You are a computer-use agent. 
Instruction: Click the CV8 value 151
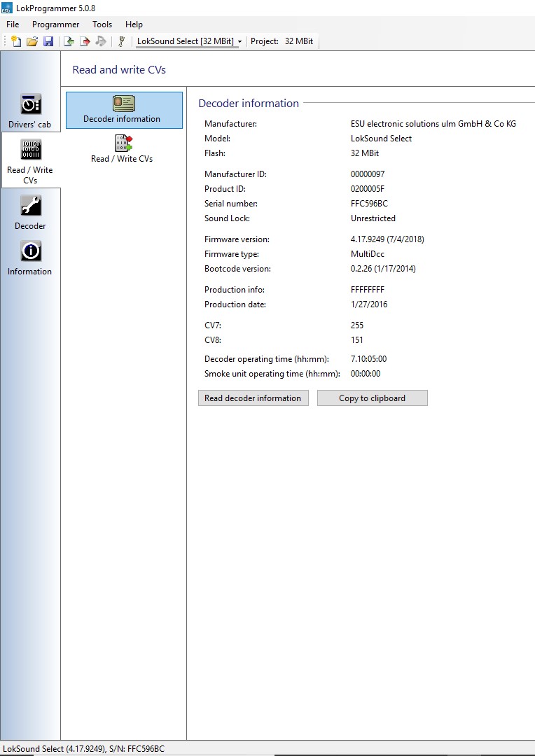coord(357,340)
